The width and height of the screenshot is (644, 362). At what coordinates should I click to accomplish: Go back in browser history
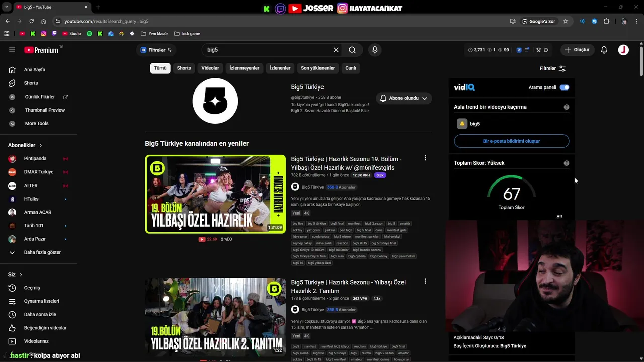pos(7,21)
